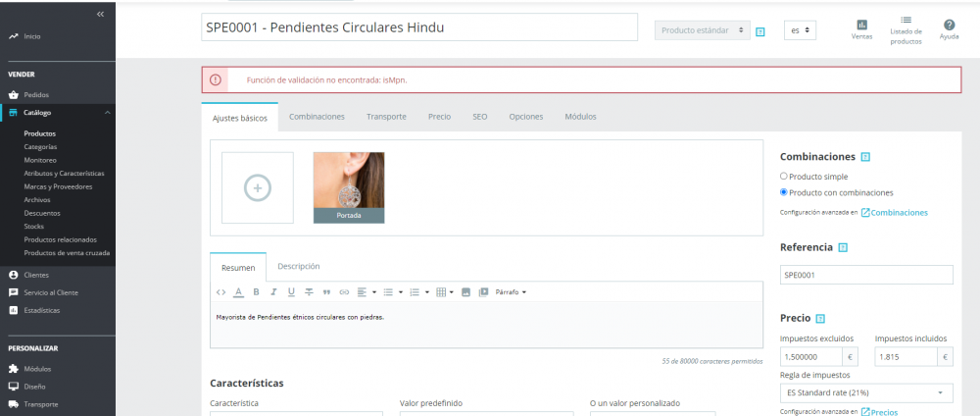
Task: Open Módulos section in sidebar
Action: (37, 369)
